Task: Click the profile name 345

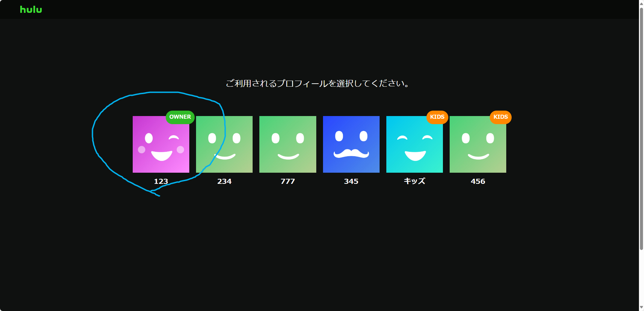Action: 351,181
